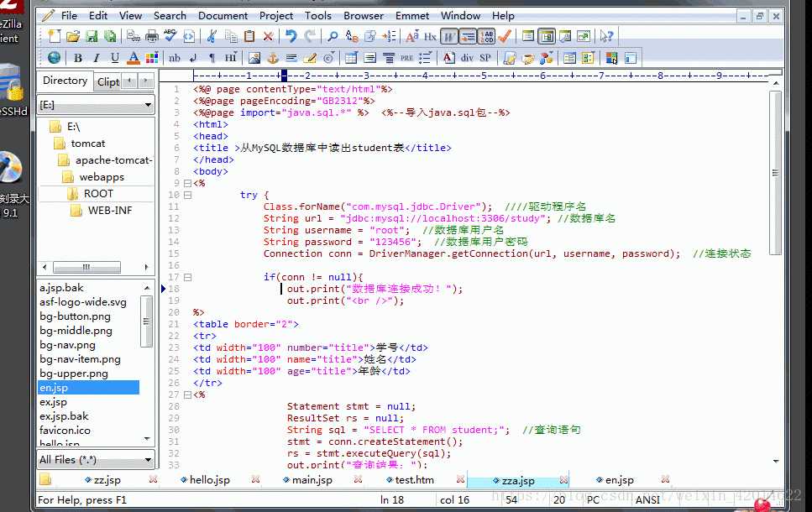Toggle line number display button
Image resolution: width=812 pixels, height=512 pixels.
pyautogui.click(x=487, y=36)
